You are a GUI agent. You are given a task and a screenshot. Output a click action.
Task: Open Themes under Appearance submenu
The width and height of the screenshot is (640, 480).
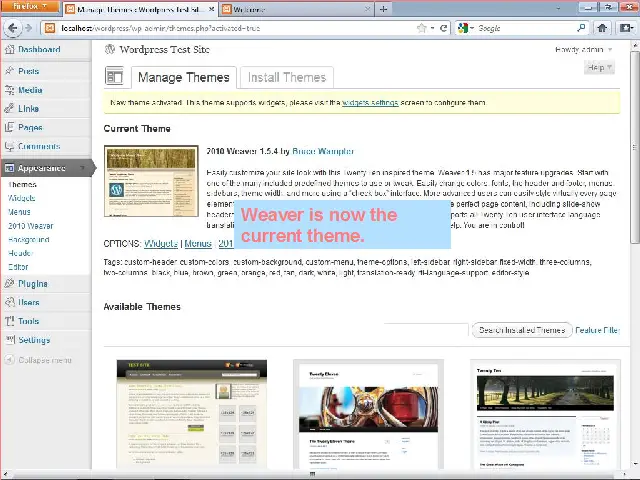(x=22, y=184)
